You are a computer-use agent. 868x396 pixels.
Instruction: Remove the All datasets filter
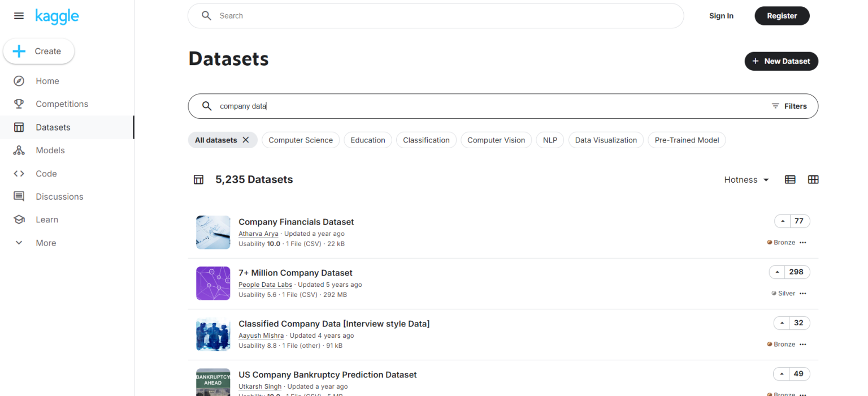[246, 140]
